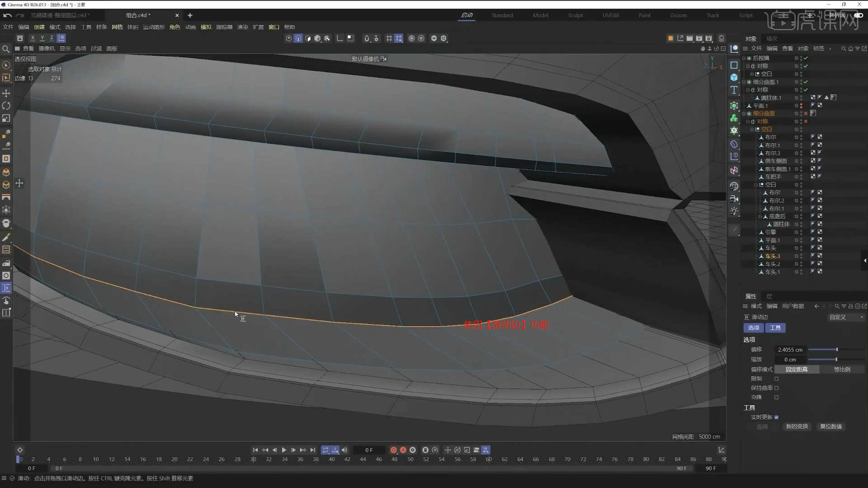Select the Move tool in left toolbar
Viewport: 868px width, 488px height.
(x=6, y=93)
